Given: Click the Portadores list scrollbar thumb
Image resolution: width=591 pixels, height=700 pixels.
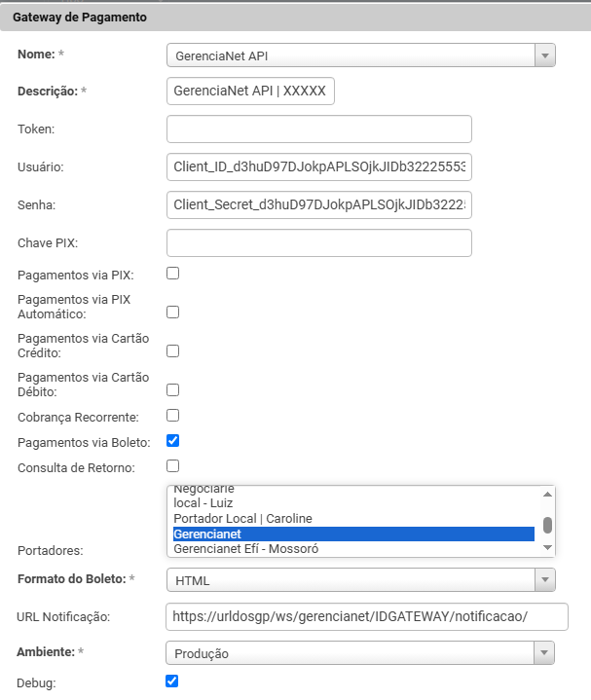Looking at the screenshot, I should coord(547,525).
